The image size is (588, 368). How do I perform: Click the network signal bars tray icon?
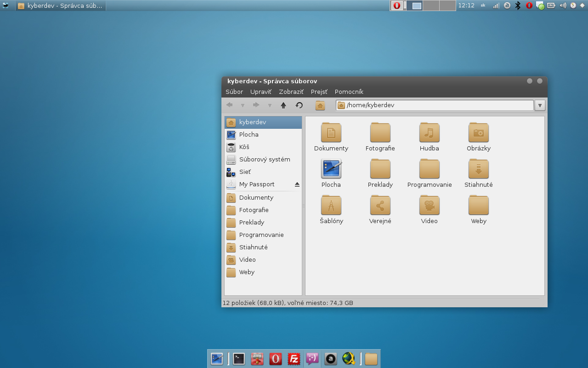click(x=496, y=6)
